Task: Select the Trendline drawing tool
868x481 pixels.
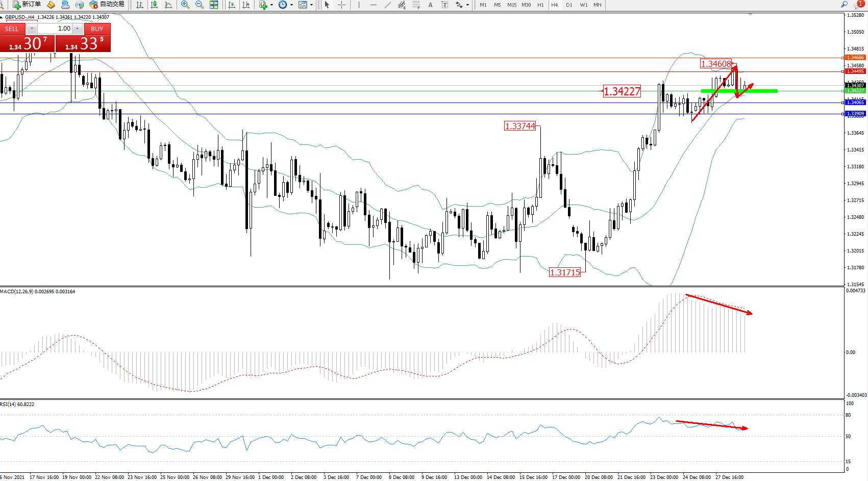Action: [x=388, y=5]
